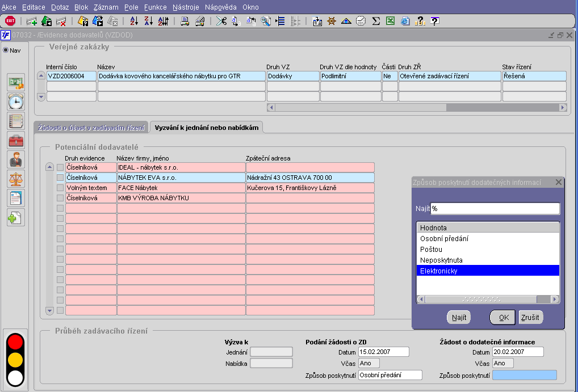Click the Excel export icon

tap(391, 22)
